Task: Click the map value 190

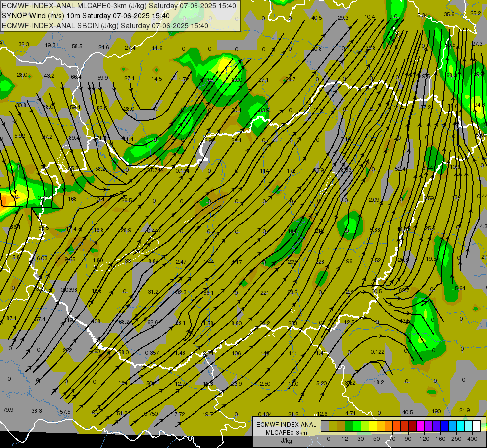Action: pyautogui.click(x=436, y=411)
